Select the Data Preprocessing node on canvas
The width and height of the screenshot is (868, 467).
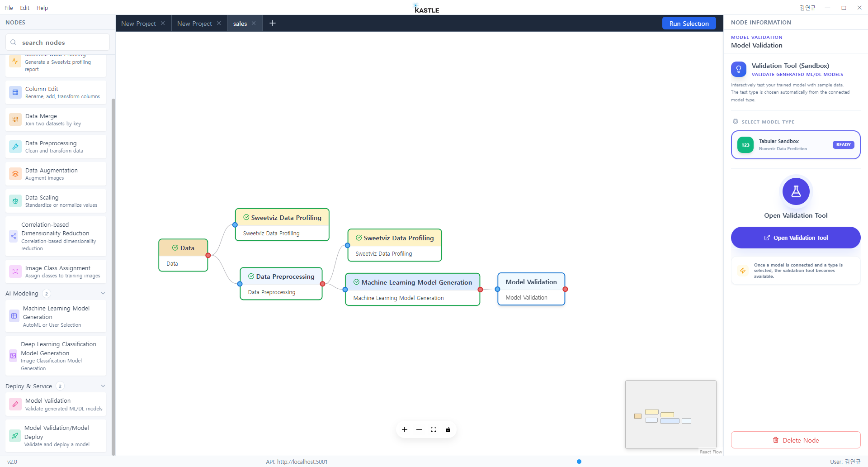tap(281, 284)
